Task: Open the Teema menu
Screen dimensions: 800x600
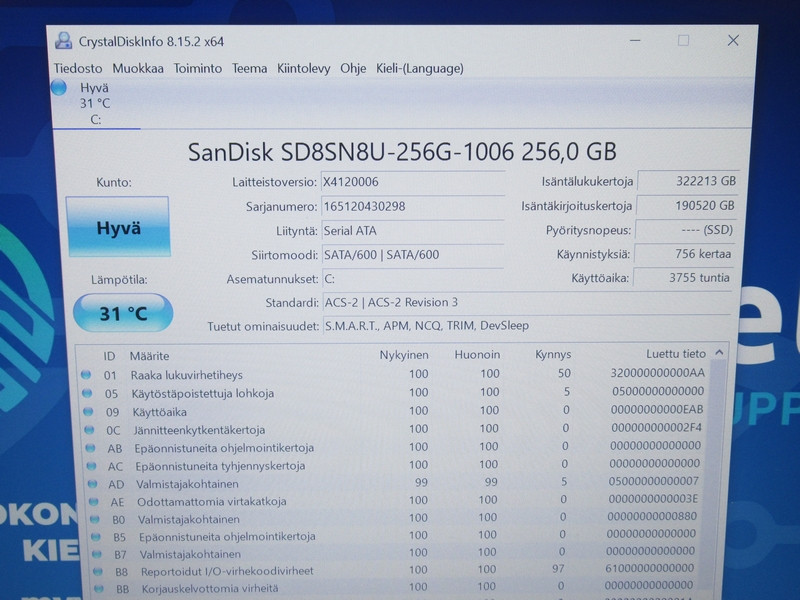Action: (249, 68)
